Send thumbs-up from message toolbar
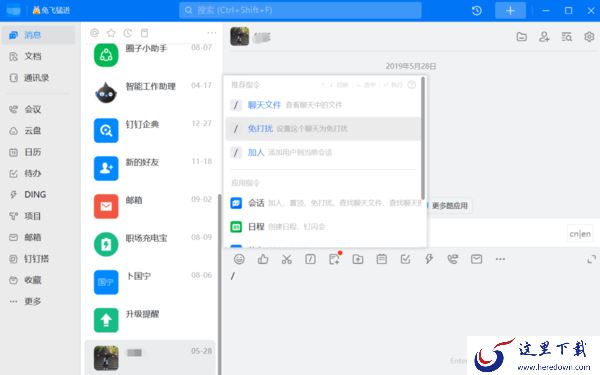 tap(263, 259)
